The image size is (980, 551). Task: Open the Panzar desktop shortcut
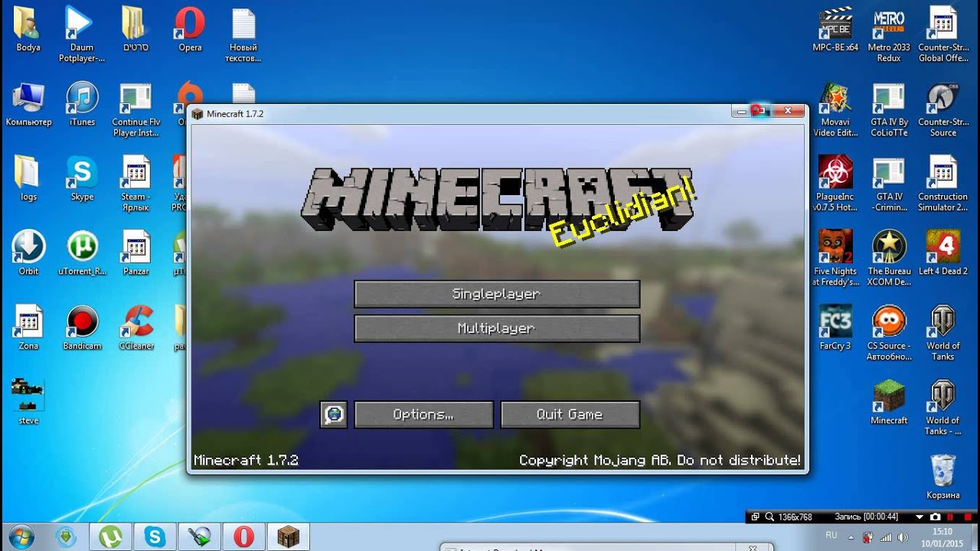pos(136,253)
